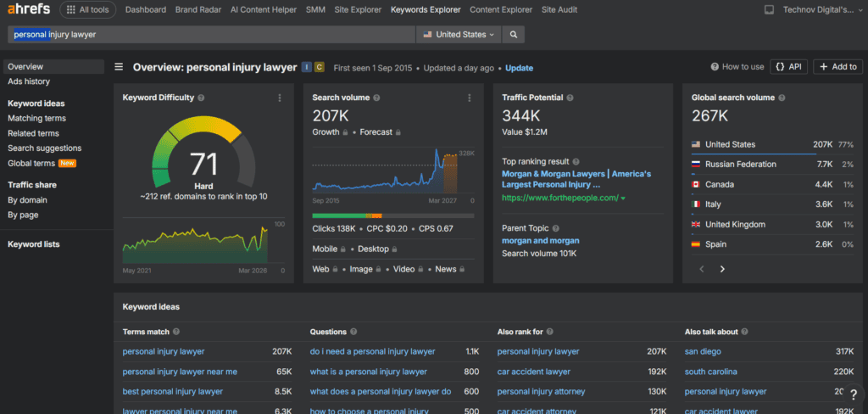
Task: Open the floating question mark help button
Action: [x=853, y=394]
